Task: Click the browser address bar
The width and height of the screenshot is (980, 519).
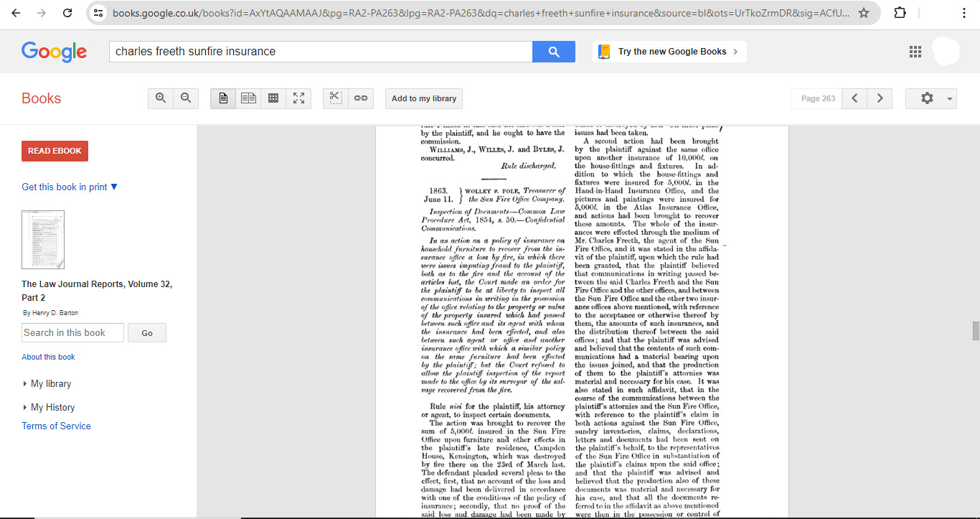Action: (x=481, y=13)
